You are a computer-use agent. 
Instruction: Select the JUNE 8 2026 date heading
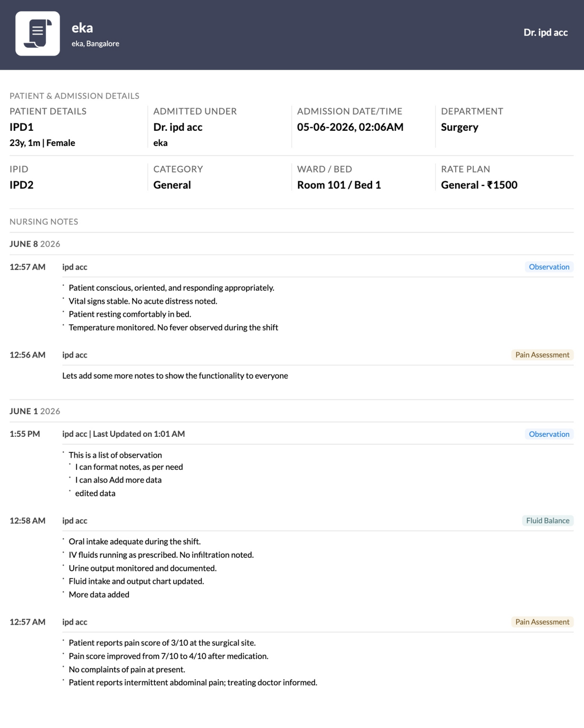click(x=35, y=243)
